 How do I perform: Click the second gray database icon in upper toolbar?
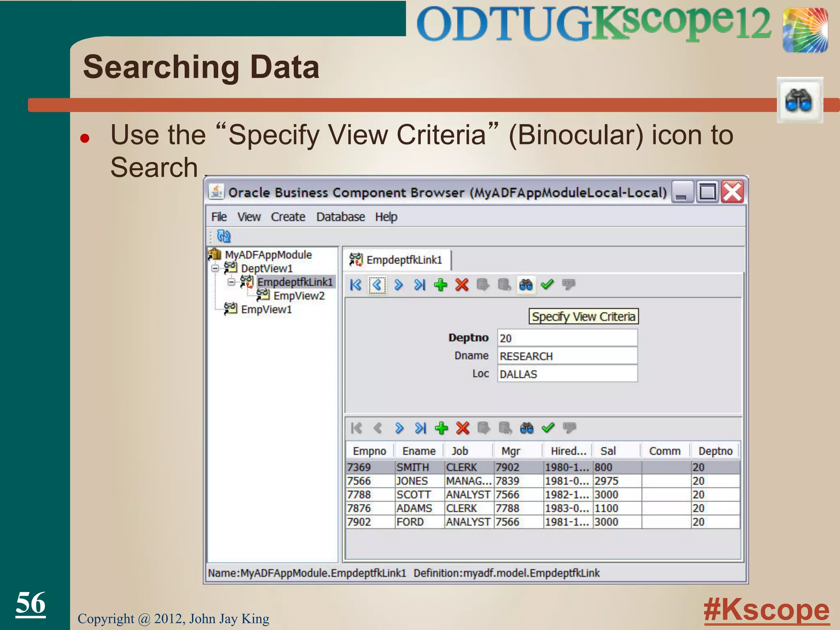504,285
